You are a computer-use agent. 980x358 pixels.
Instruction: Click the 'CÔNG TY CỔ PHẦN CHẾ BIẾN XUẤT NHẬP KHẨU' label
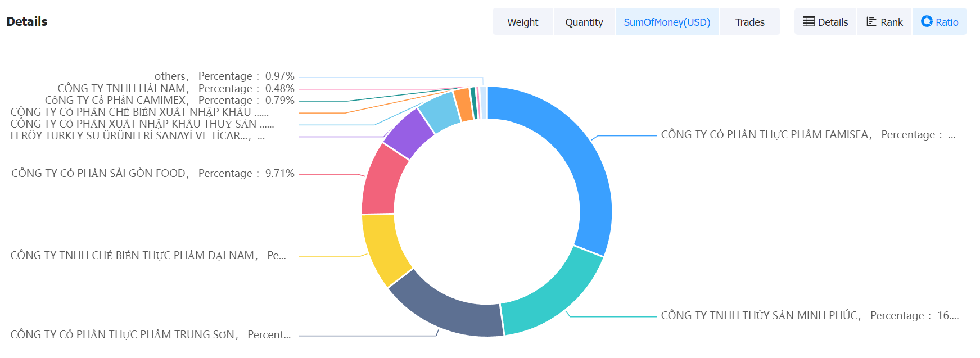pos(139,112)
